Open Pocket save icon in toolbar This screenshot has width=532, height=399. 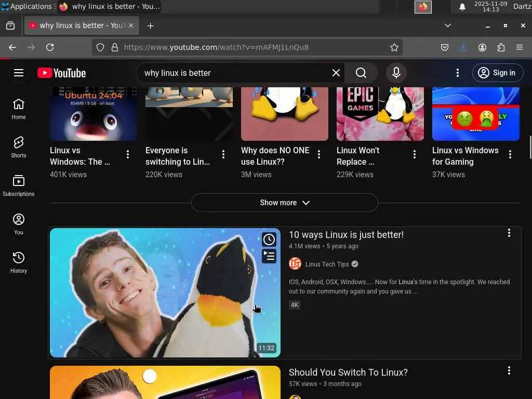[445, 47]
